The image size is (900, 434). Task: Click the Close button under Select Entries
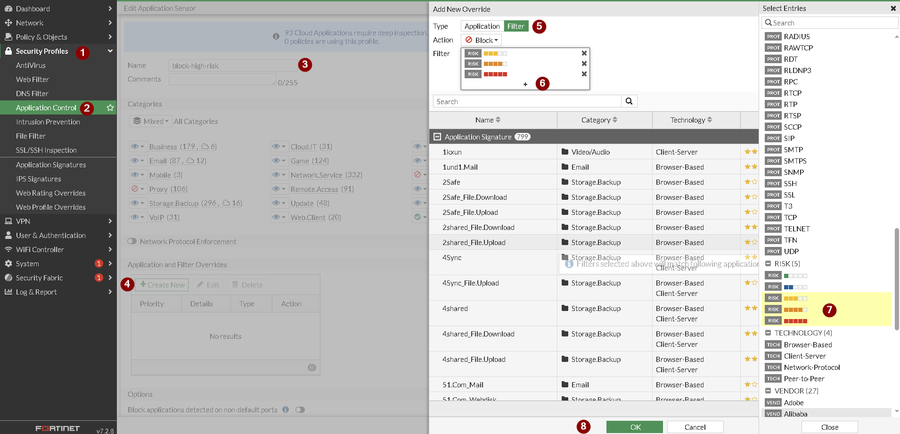click(829, 427)
